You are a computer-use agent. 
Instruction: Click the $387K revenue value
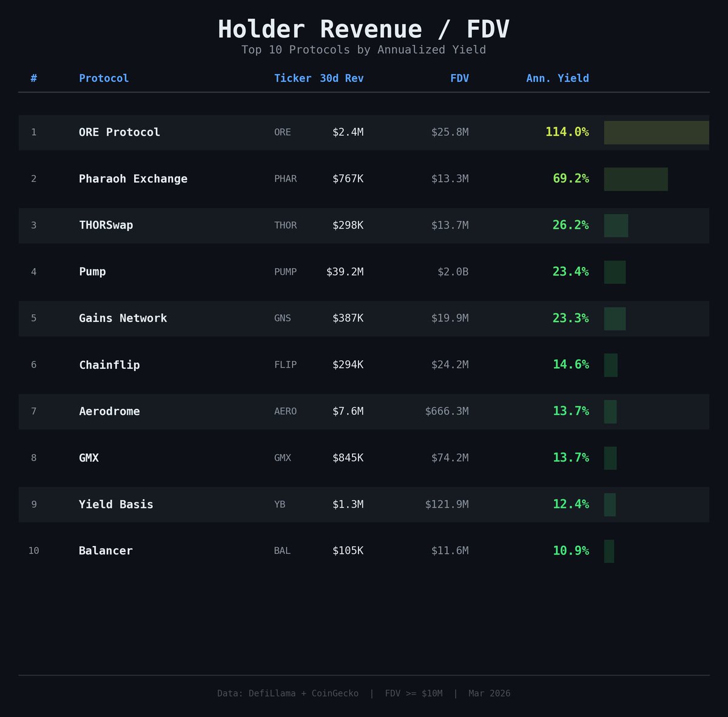pos(348,318)
